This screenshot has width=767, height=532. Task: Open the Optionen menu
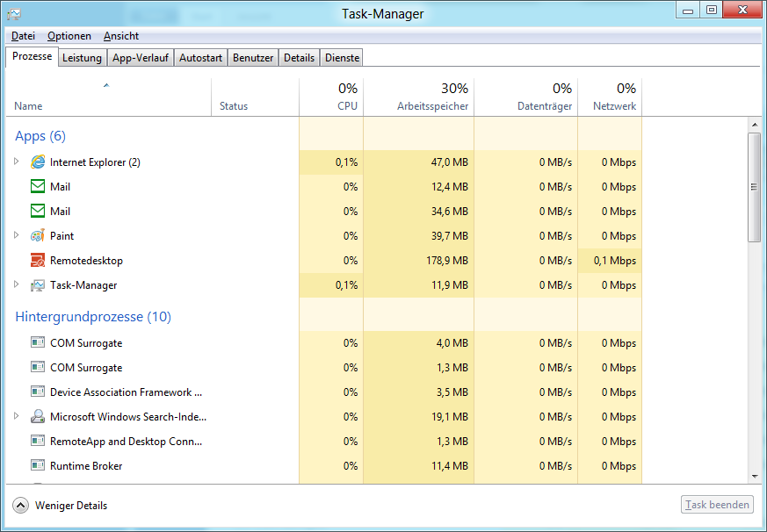click(69, 36)
